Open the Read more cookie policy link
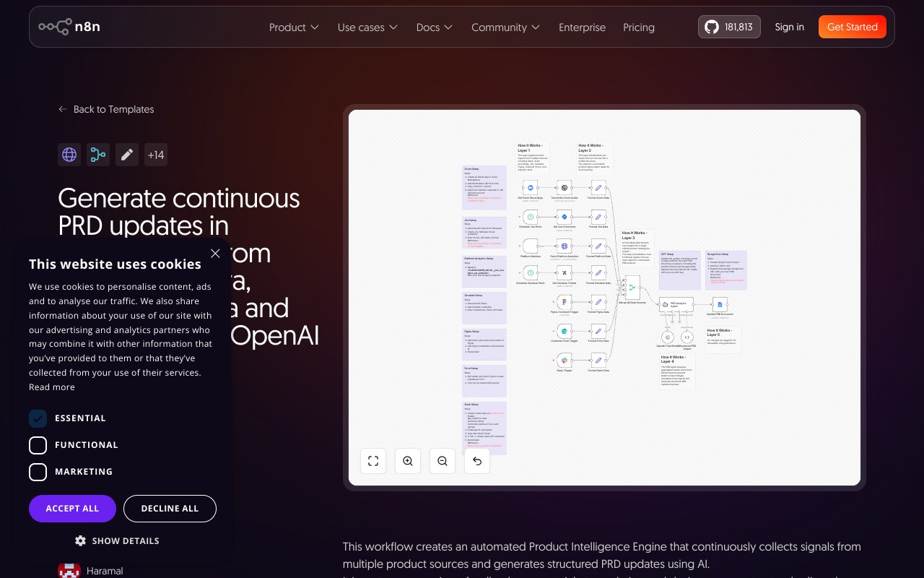 click(x=52, y=387)
